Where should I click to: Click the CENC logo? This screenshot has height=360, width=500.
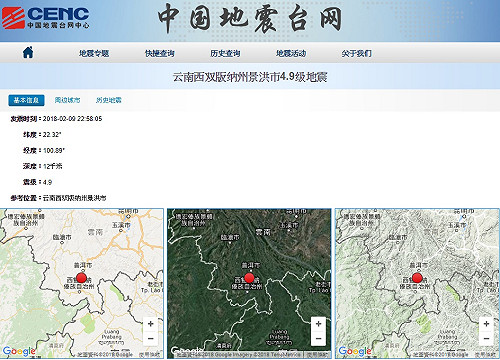click(46, 18)
